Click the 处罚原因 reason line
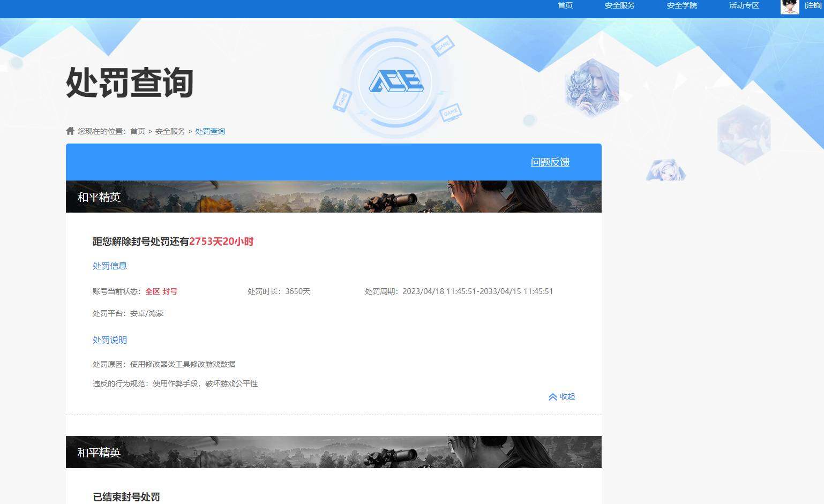Screen dimensions: 824x504 (164, 364)
